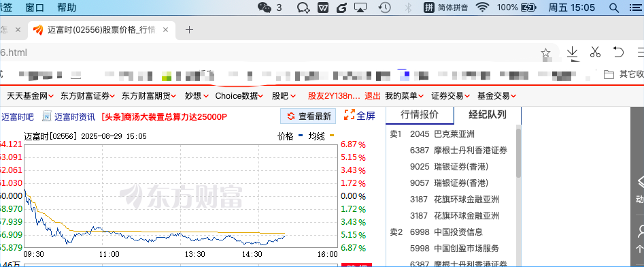Open Spotlight search magnifier
The image size is (644, 267).
613,7
